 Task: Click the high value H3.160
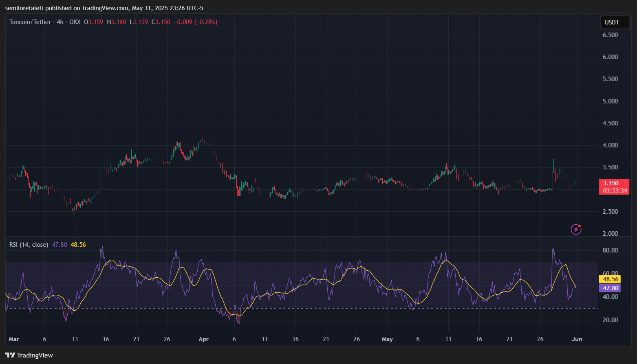[117, 22]
